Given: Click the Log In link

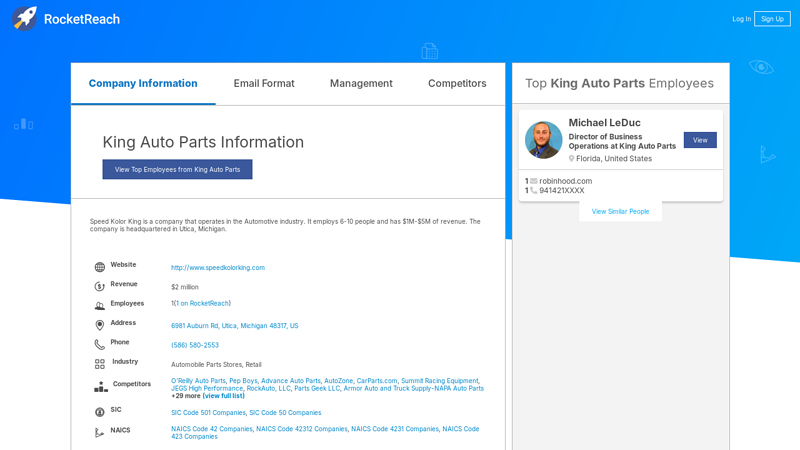Looking at the screenshot, I should pos(741,19).
